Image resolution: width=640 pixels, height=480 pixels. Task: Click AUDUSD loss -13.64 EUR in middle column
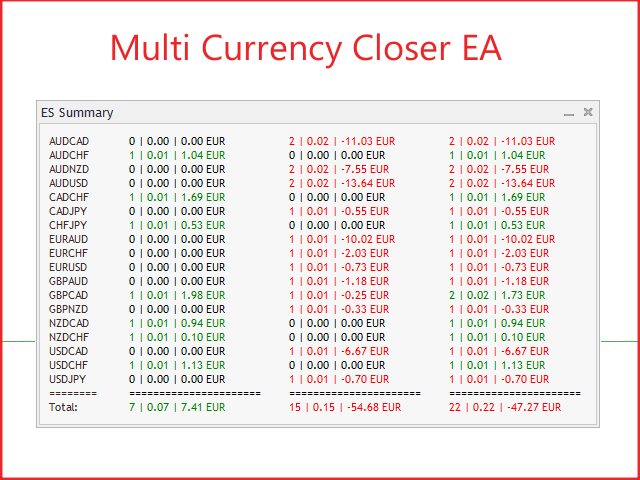pyautogui.click(x=368, y=183)
